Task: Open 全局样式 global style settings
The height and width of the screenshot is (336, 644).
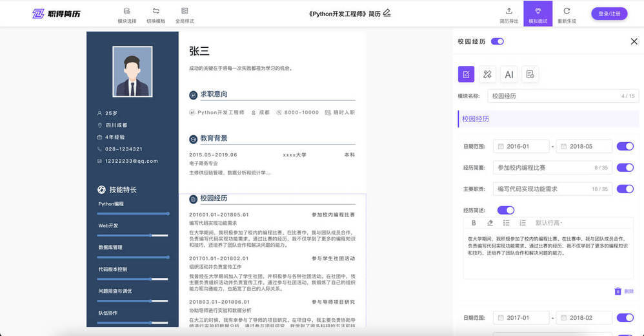Action: tap(185, 16)
